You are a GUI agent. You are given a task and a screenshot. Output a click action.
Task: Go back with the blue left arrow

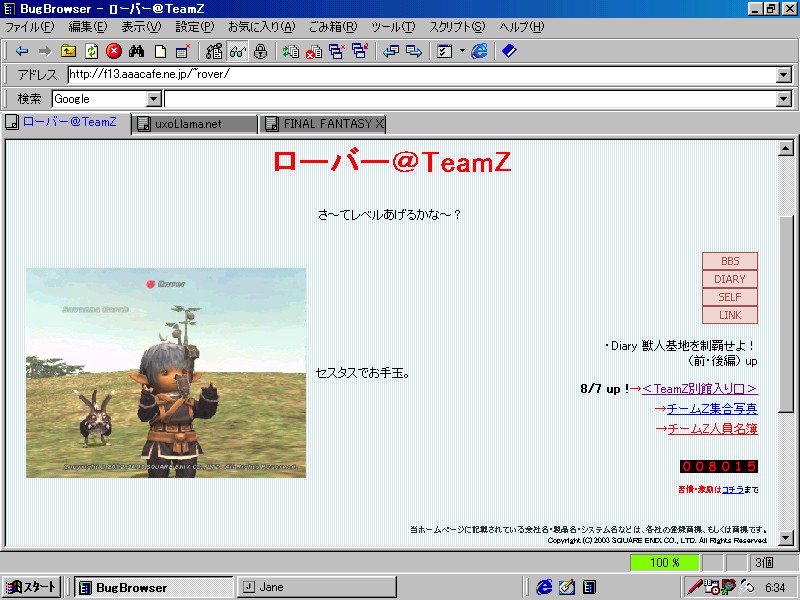pyautogui.click(x=22, y=51)
